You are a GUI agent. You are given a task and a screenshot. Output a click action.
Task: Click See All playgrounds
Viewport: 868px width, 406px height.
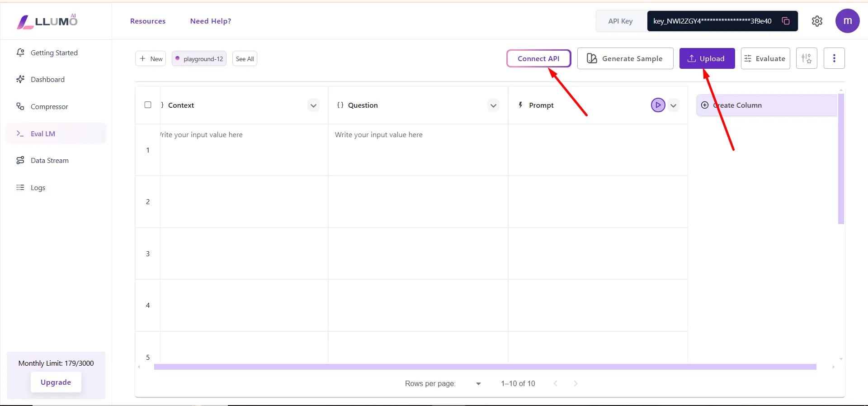pos(245,58)
